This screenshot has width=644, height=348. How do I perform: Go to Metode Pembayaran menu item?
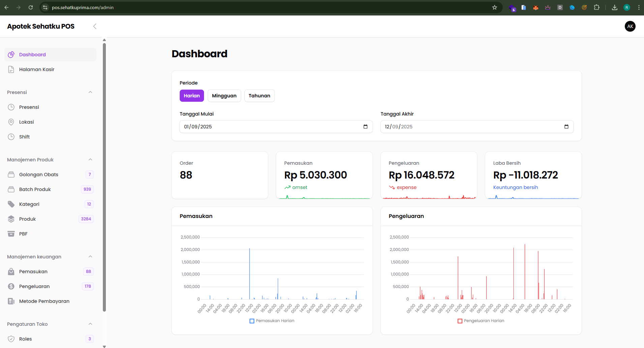click(x=44, y=301)
